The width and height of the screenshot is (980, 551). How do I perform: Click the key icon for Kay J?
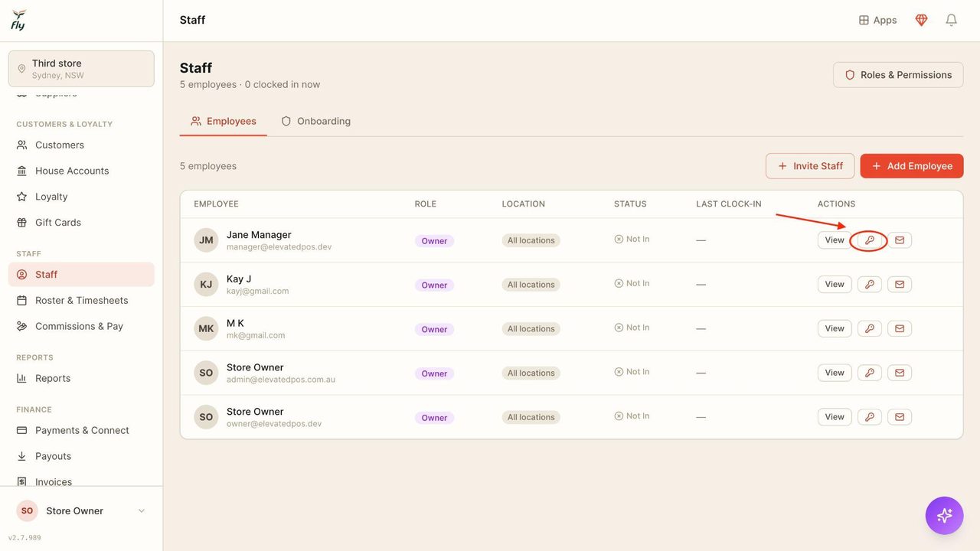(x=869, y=285)
